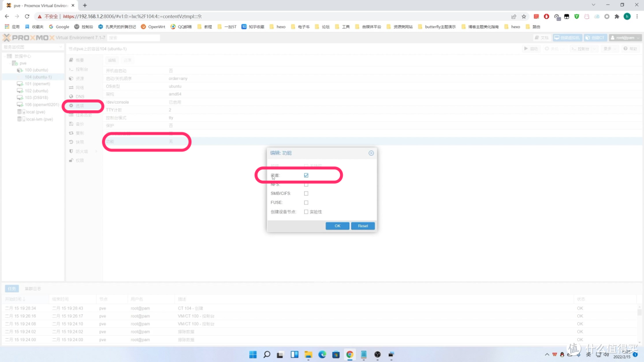Tick the SMB/CIFS checkbox
644x362 pixels.
[x=306, y=193]
